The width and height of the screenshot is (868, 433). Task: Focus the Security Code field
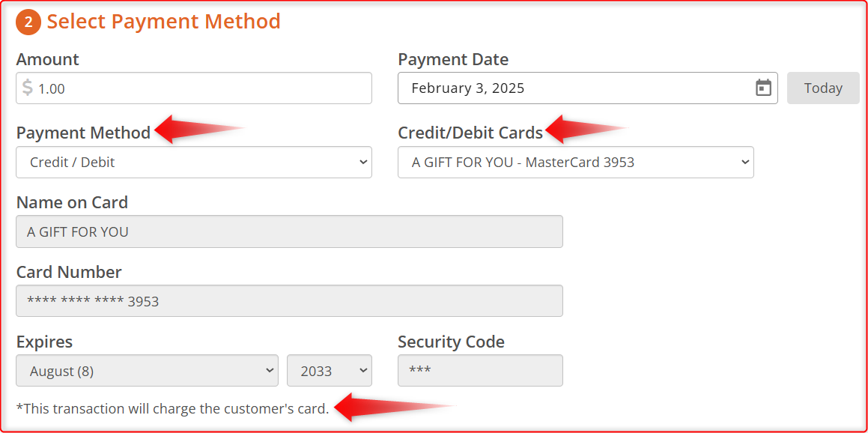point(481,370)
